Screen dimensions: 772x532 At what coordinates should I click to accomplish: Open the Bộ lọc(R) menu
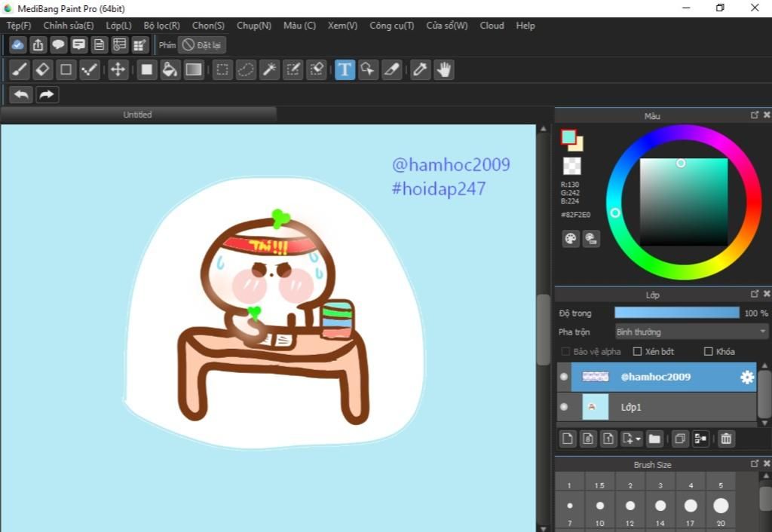[x=161, y=26]
